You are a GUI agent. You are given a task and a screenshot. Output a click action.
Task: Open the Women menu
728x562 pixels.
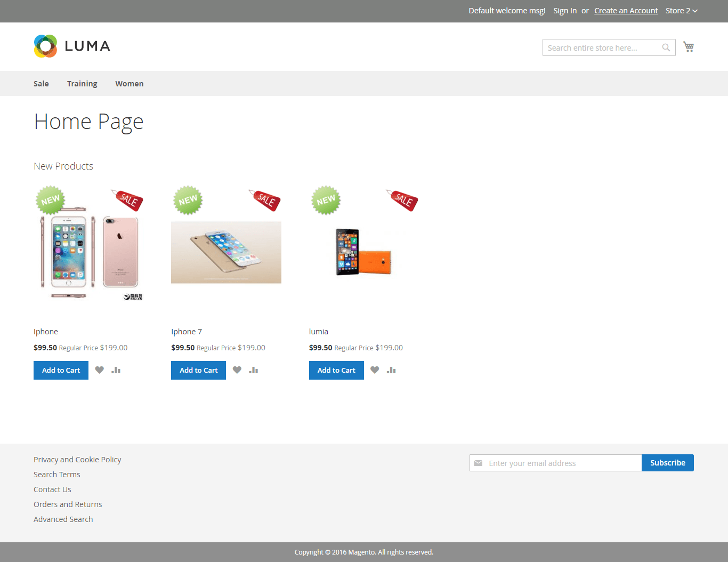(130, 84)
